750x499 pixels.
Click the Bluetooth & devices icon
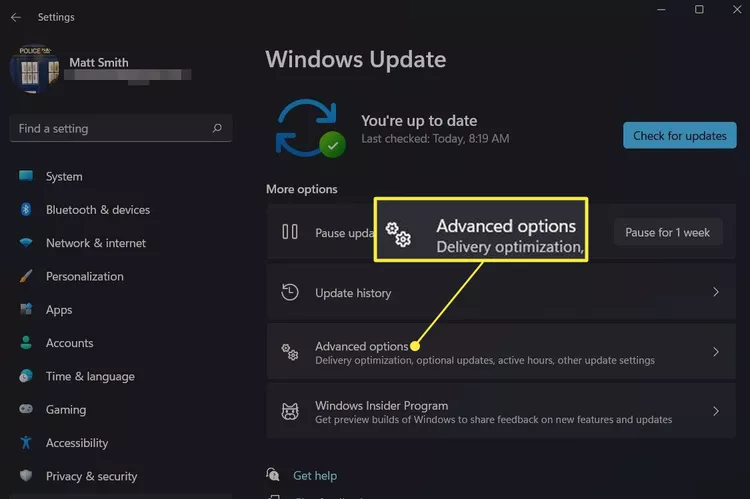coord(26,210)
